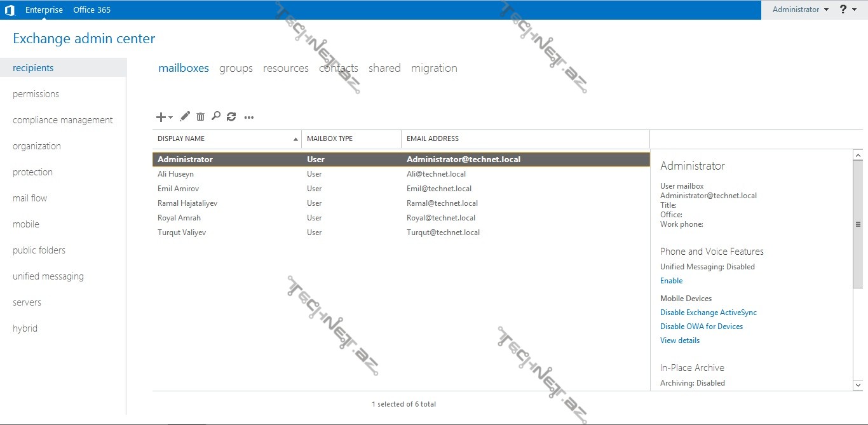Click Enable under Unified Messaging

[x=671, y=281]
